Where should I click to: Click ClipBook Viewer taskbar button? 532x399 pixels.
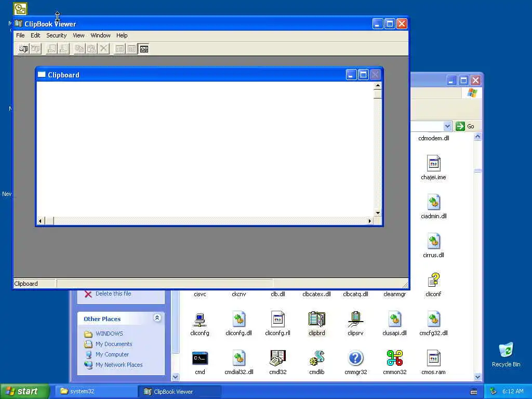pyautogui.click(x=179, y=392)
